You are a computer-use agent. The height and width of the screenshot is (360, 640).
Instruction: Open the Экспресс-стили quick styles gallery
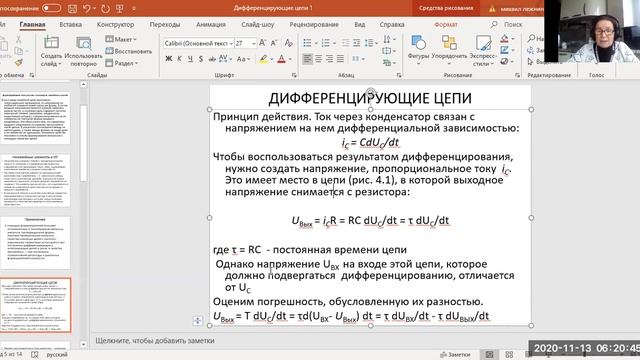(x=482, y=51)
